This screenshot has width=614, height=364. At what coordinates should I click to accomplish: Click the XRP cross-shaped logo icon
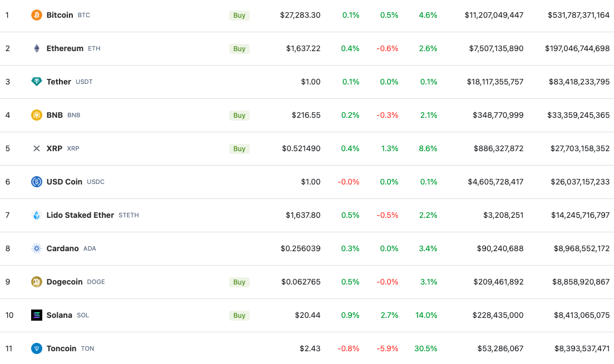click(x=36, y=148)
